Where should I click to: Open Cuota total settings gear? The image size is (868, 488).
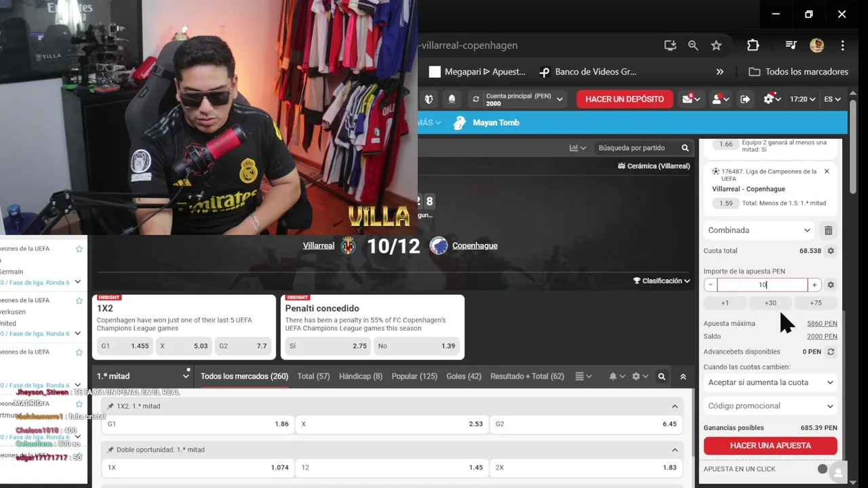pos(831,251)
